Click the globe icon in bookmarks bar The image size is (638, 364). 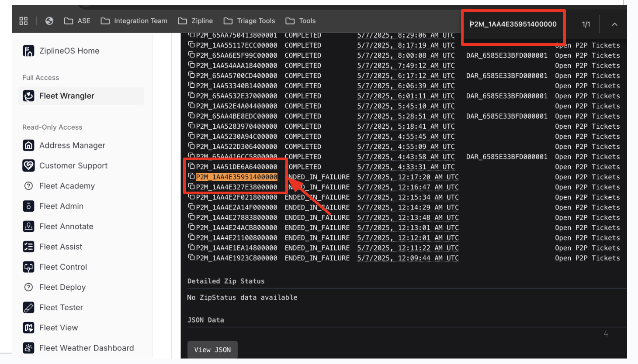point(49,21)
